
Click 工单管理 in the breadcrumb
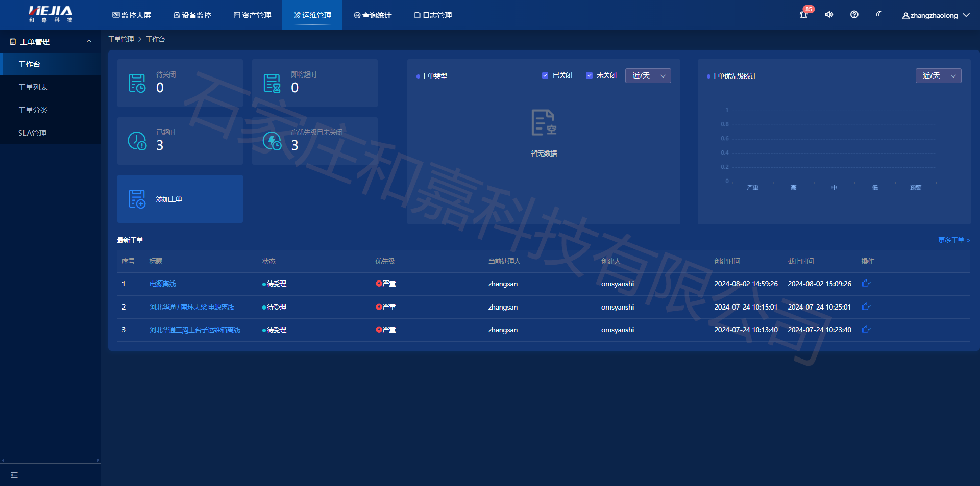click(121, 39)
